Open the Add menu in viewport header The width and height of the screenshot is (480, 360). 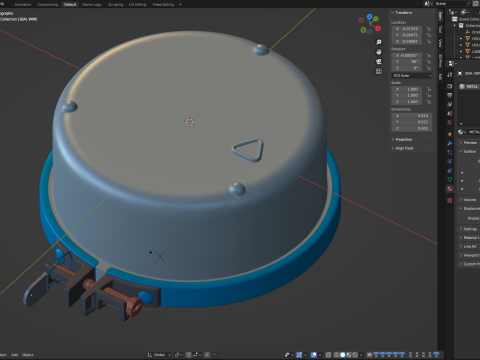tap(14, 355)
